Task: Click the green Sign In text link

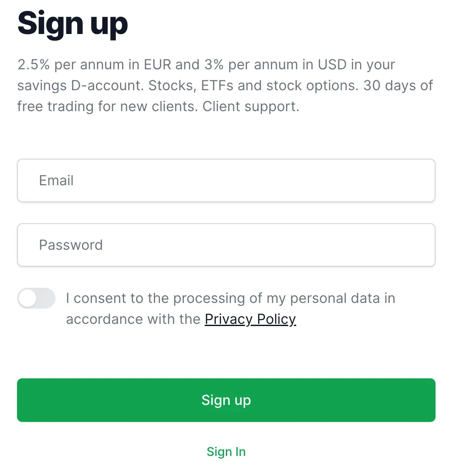Action: click(x=226, y=452)
